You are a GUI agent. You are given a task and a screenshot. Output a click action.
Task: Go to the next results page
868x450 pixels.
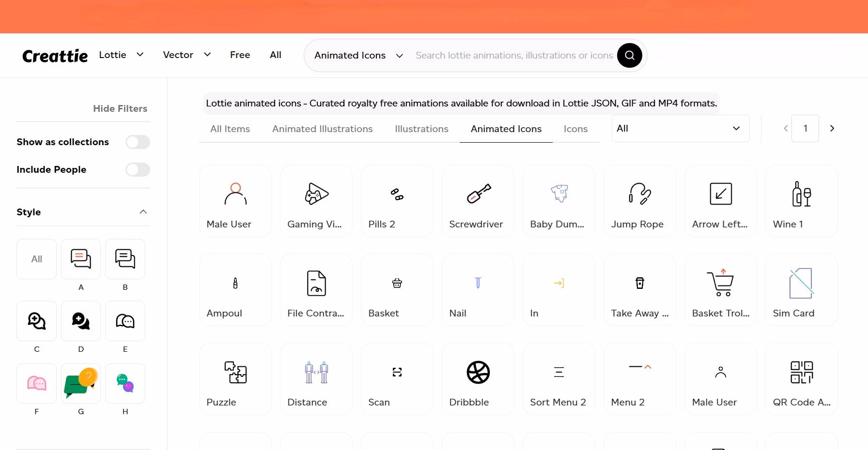tap(832, 128)
